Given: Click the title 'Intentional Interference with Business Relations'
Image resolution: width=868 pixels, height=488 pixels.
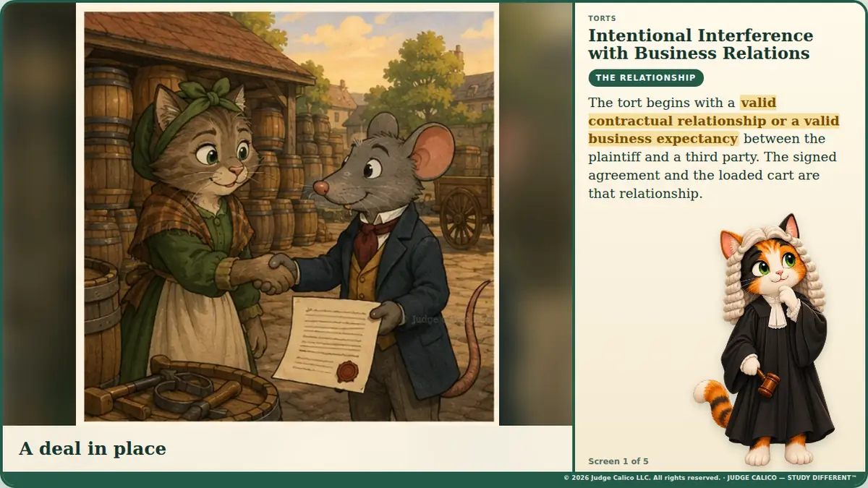Looking at the screenshot, I should (700, 44).
